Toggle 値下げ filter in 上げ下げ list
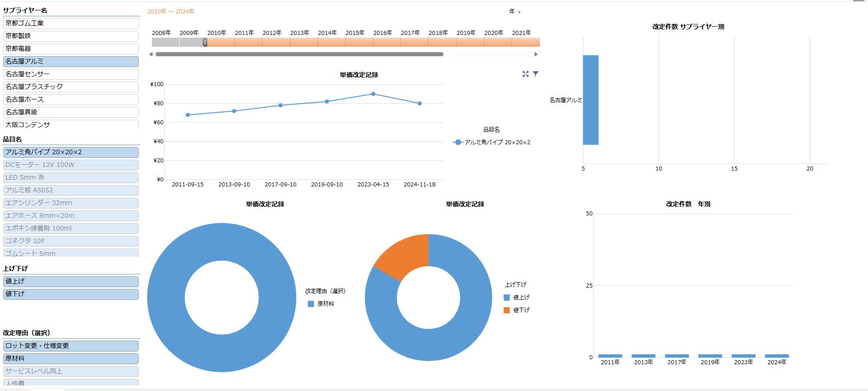868x391 pixels. tap(71, 294)
